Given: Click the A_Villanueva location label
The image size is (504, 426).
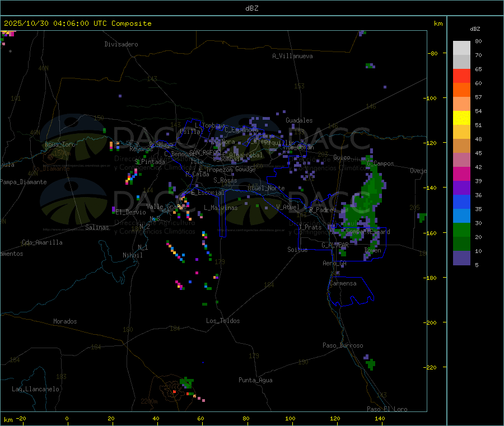Looking at the screenshot, I should coord(292,56).
